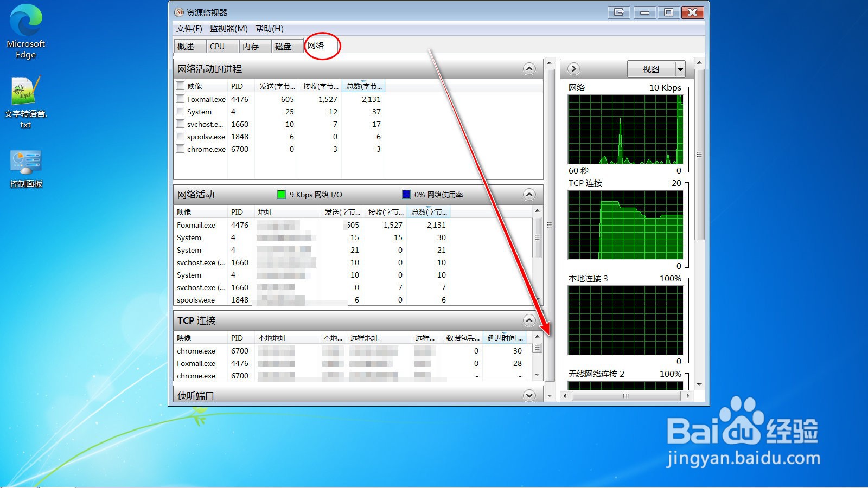Screen dimensions: 868x488
Task: Expand the 侦听端口 section
Action: [529, 395]
